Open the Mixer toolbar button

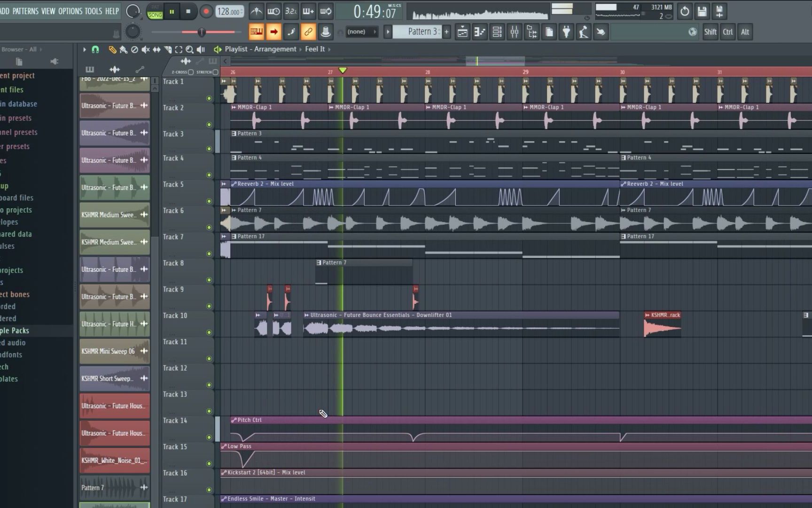(x=515, y=32)
